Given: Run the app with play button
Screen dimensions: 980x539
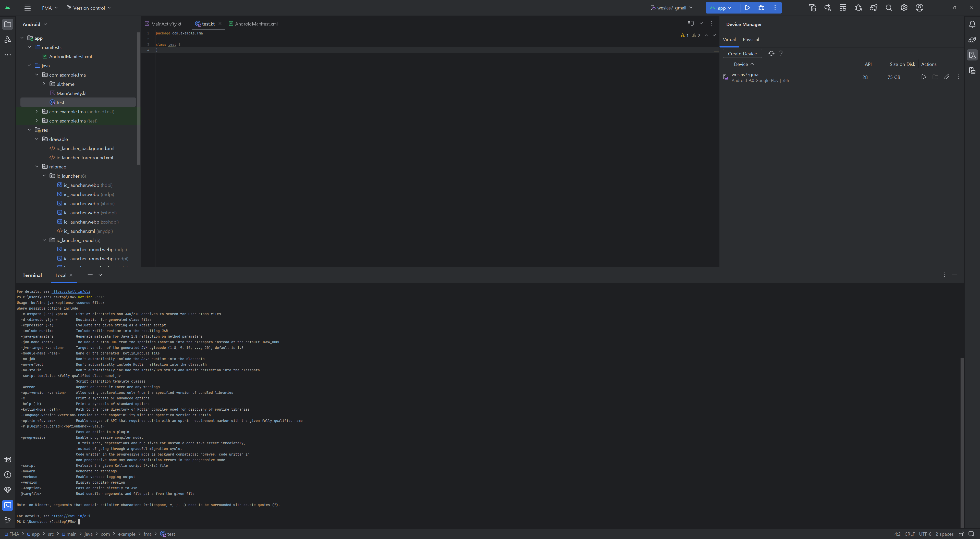Looking at the screenshot, I should click(747, 8).
